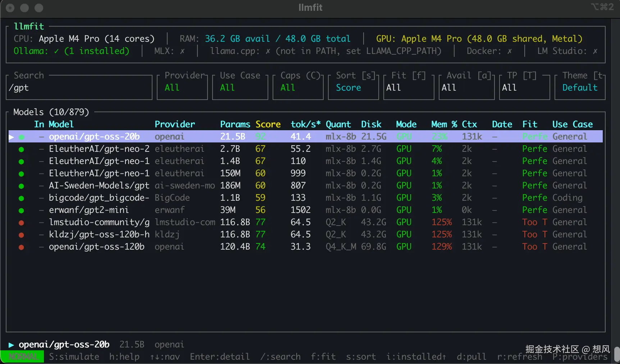Screen dimensions: 620x364
Task: Click the green dot beside bigcode/gpt_bigcode row
Action: (x=21, y=198)
